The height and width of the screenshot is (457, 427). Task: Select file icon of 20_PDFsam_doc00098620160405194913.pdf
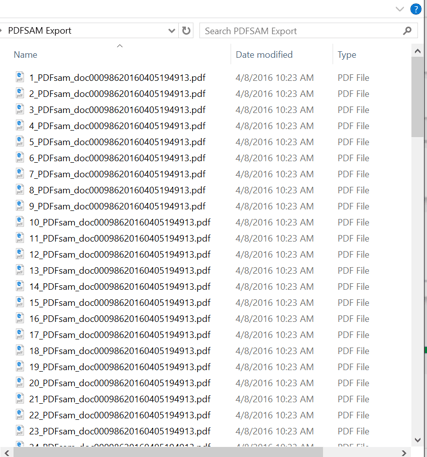click(x=20, y=383)
